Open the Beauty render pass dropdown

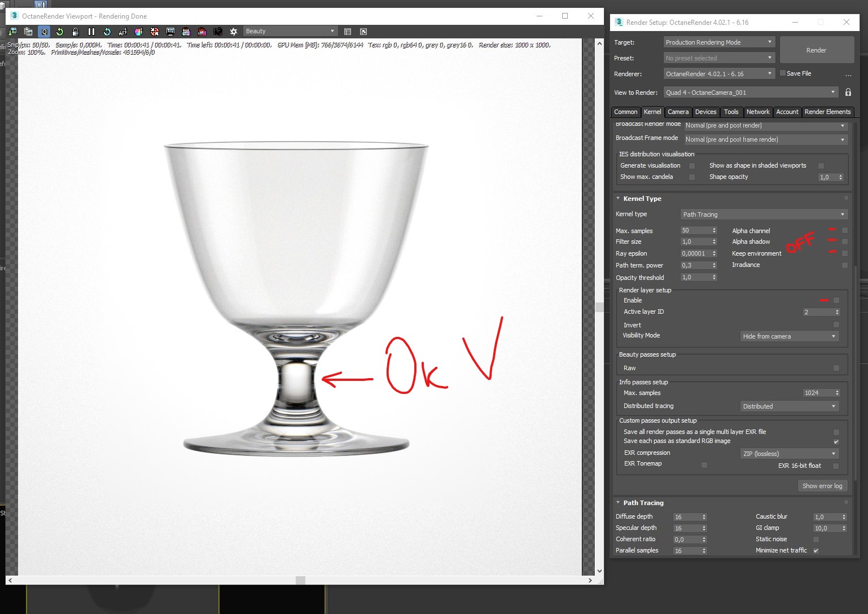click(x=290, y=32)
